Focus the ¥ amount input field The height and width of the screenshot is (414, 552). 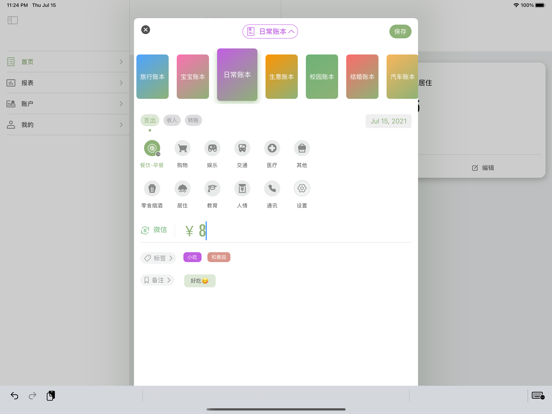point(297,231)
